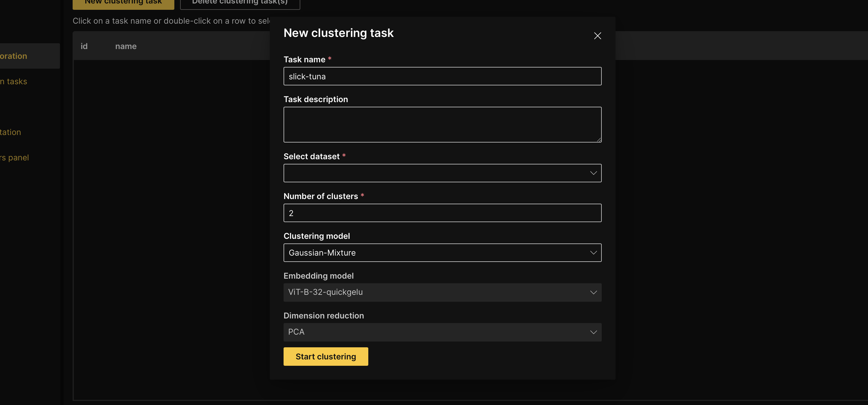Open the Select dataset dropdown
868x405 pixels.
(442, 173)
